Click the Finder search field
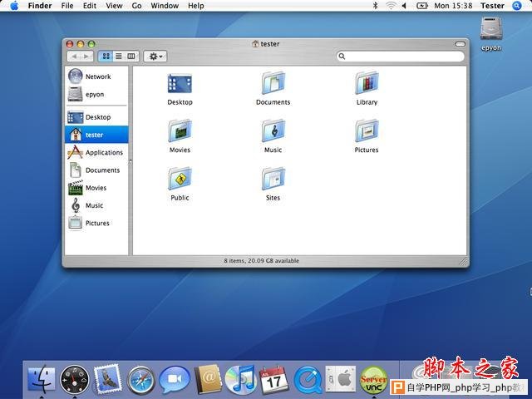Viewport: 532px width, 399px height. pyautogui.click(x=401, y=57)
